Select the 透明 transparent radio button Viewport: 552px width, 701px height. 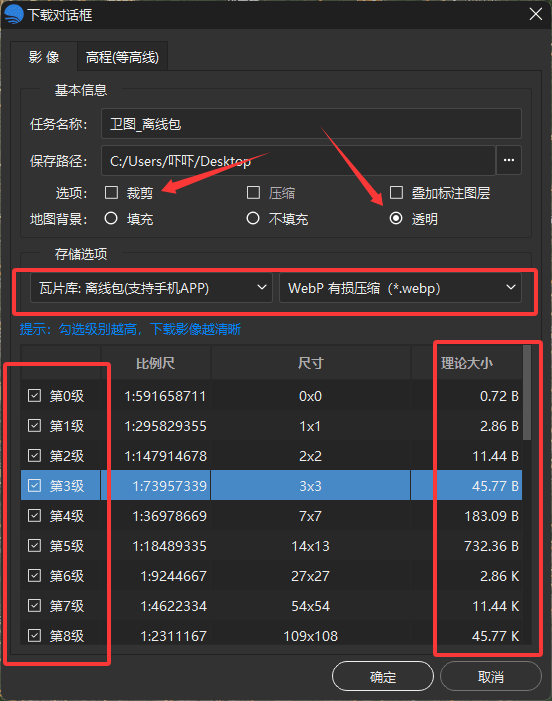point(396,219)
